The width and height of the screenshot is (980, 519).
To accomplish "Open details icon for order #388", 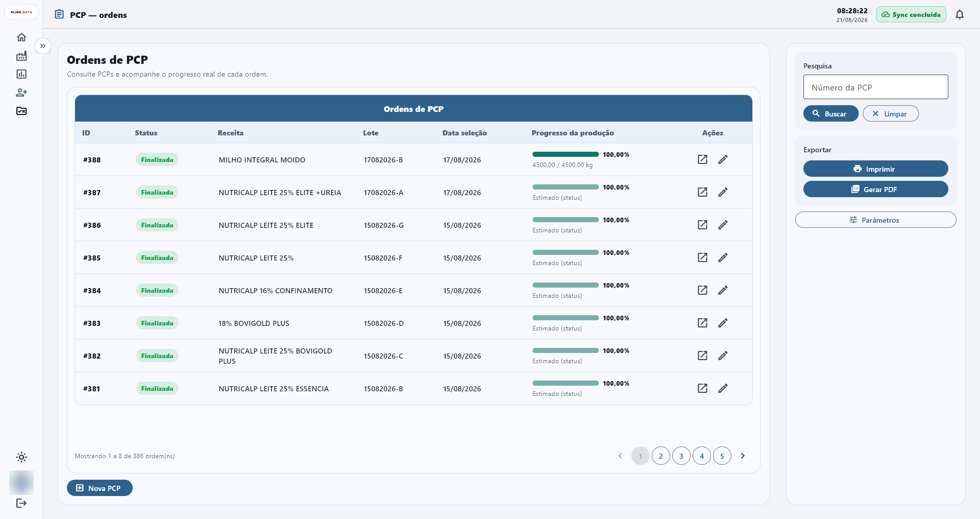I will coord(703,159).
